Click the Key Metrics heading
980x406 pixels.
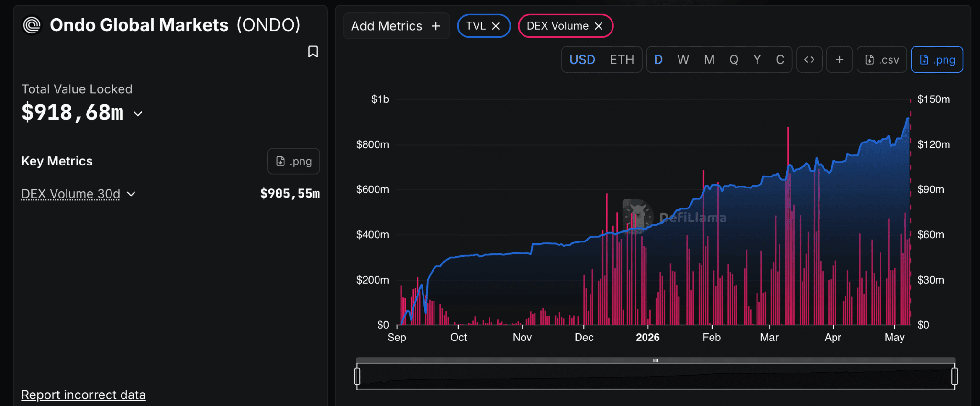pyautogui.click(x=57, y=161)
